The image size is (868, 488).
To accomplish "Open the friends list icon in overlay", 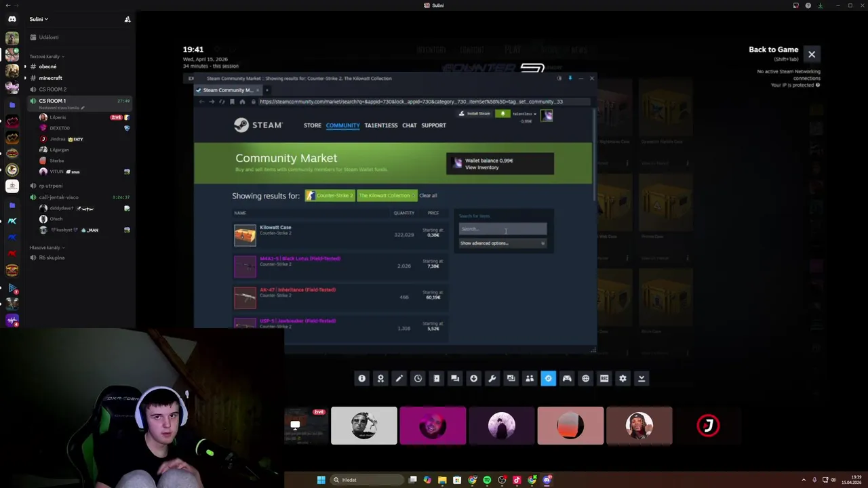I will coord(530,378).
